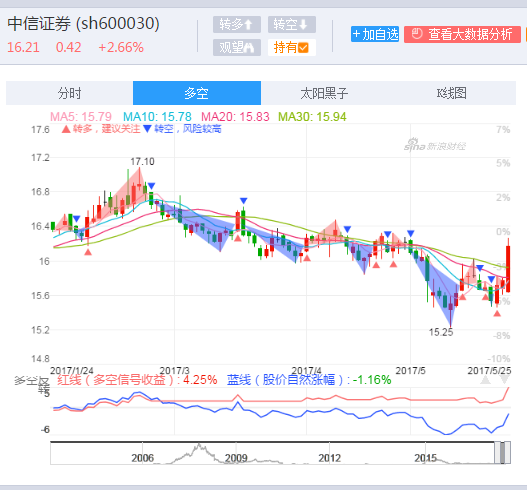This screenshot has height=490, width=527.
Task: Click the 红线 多空信号收益 4.25% label
Action: pyautogui.click(x=137, y=380)
